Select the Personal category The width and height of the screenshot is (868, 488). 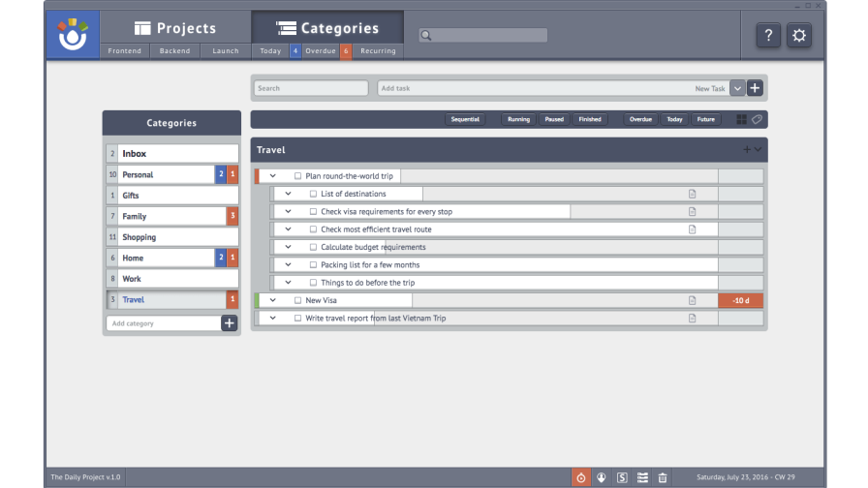(172, 174)
